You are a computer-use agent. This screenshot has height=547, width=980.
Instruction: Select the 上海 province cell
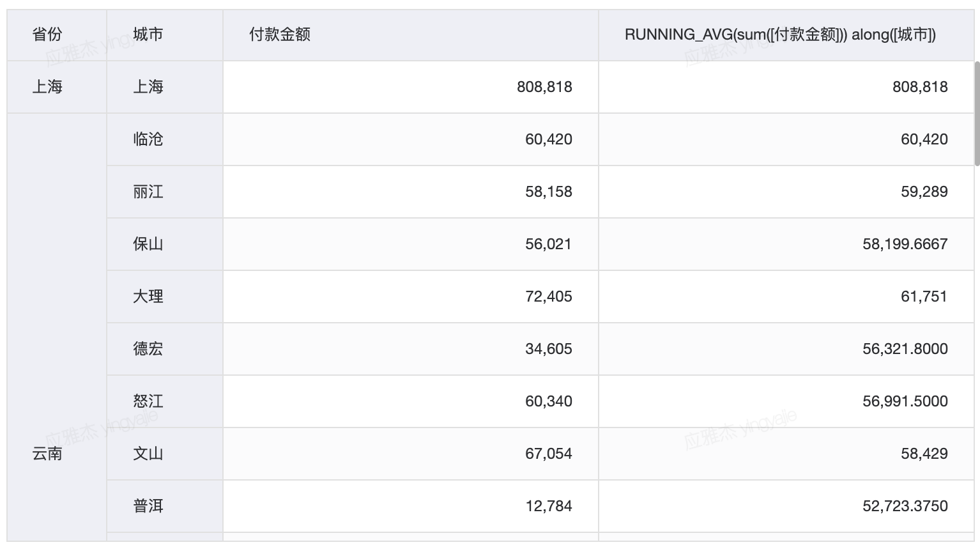pos(57,87)
